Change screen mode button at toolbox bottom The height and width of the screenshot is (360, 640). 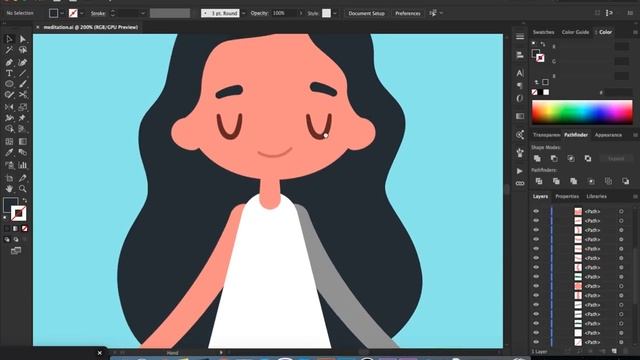click(16, 251)
